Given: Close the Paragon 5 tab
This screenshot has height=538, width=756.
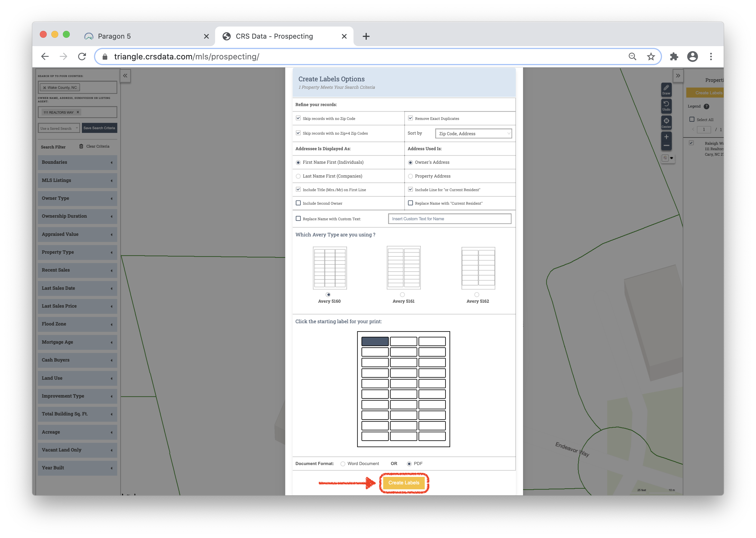Looking at the screenshot, I should click(x=206, y=36).
